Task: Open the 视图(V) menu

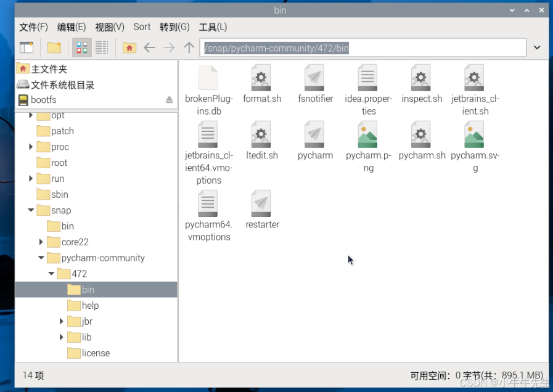Action: click(x=110, y=27)
